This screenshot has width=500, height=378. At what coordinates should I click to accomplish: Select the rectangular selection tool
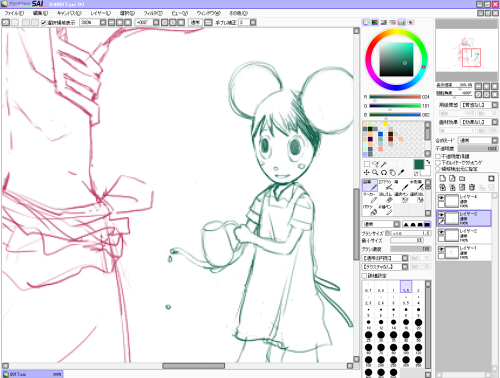point(367,164)
